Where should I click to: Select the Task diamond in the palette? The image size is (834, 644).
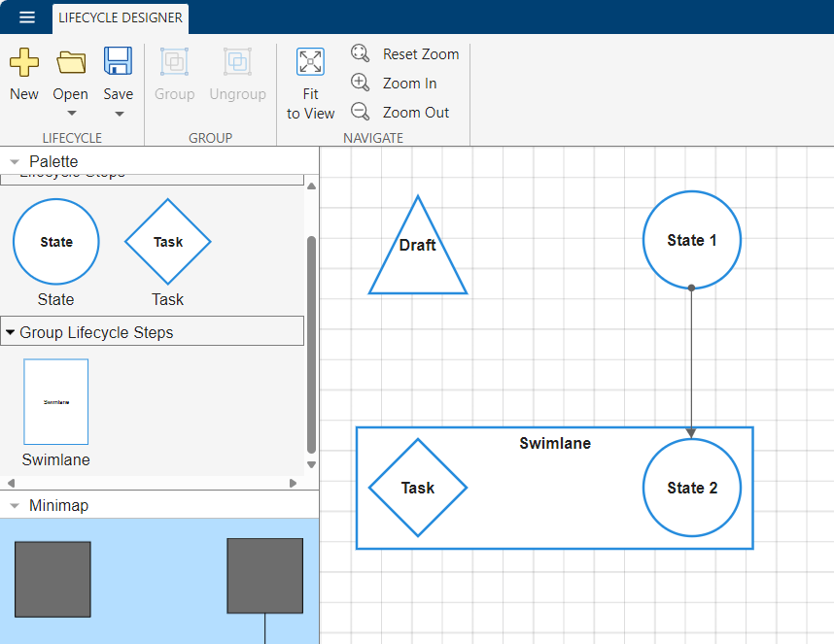167,242
